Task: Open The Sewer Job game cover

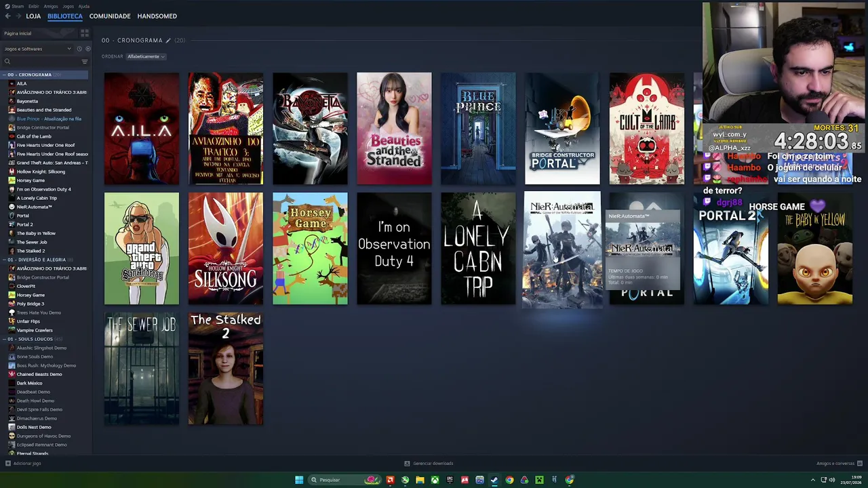Action: tap(142, 369)
